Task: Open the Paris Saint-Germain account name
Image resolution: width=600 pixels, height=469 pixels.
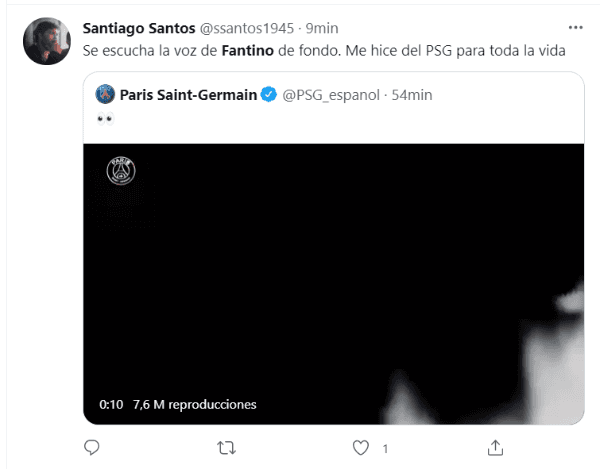Action: pyautogui.click(x=188, y=95)
